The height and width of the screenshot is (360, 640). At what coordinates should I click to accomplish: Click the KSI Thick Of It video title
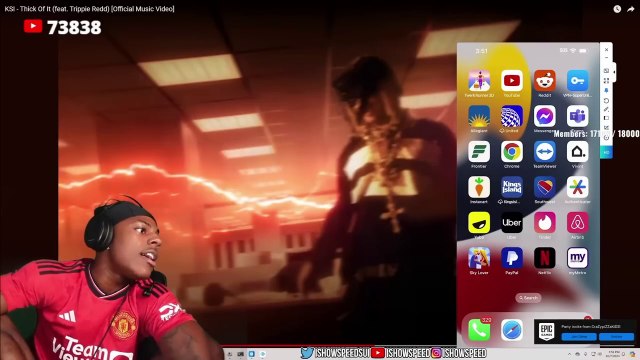pos(89,9)
